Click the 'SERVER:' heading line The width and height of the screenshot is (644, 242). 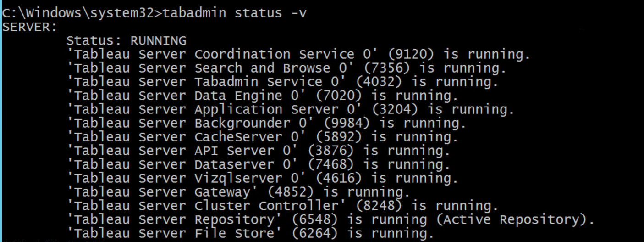pos(29,27)
